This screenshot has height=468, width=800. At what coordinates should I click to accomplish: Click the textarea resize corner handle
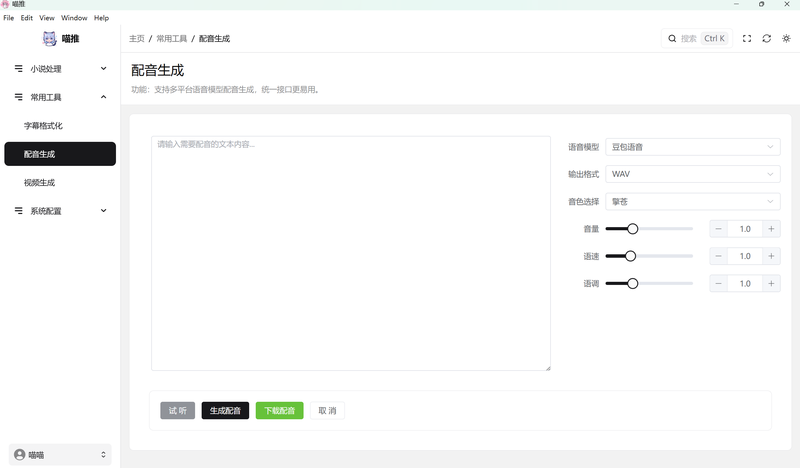tap(548, 368)
